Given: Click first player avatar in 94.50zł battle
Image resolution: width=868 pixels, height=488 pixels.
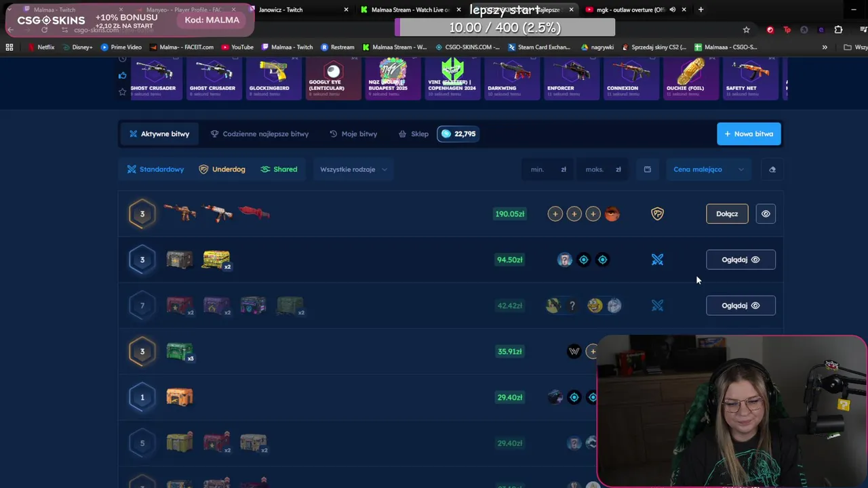Looking at the screenshot, I should [x=565, y=260].
